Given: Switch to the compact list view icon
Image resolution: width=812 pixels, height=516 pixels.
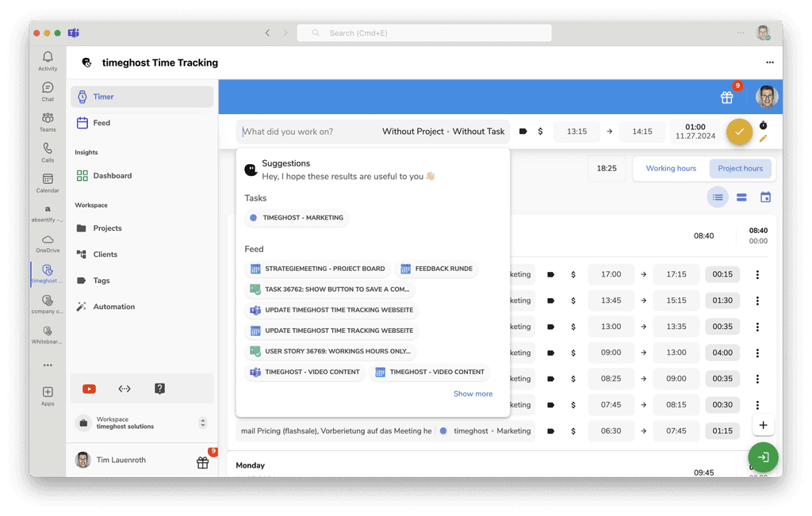Looking at the screenshot, I should pyautogui.click(x=741, y=197).
